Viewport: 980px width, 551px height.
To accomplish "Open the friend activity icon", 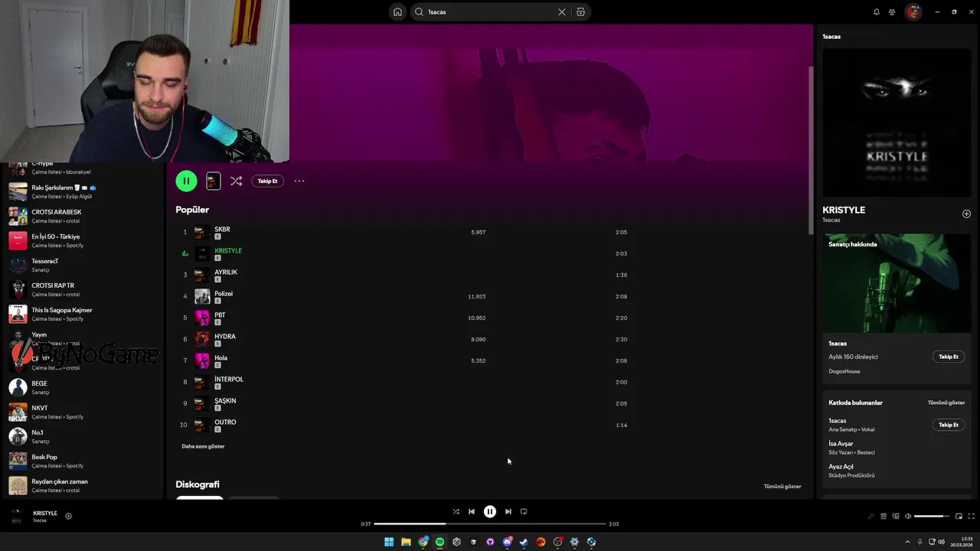I will click(892, 11).
